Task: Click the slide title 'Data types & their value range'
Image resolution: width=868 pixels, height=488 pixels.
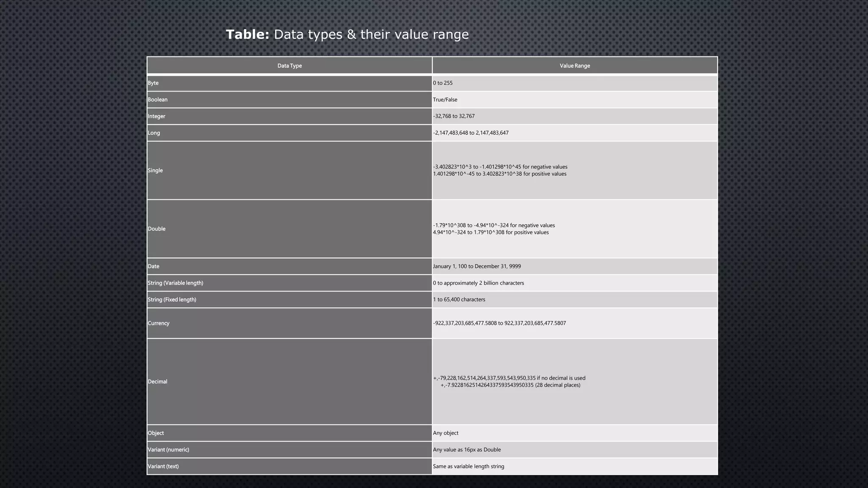Action: (347, 34)
